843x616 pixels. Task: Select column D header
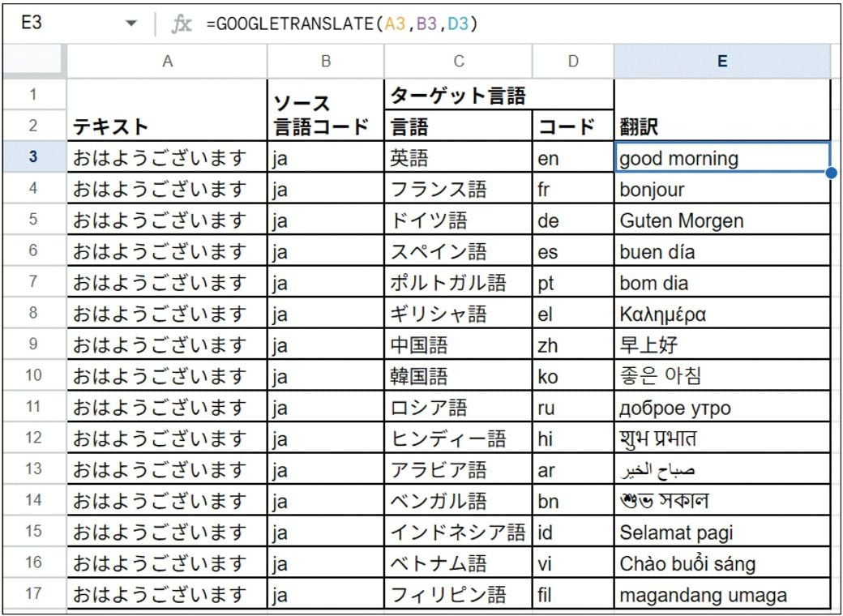pos(573,61)
